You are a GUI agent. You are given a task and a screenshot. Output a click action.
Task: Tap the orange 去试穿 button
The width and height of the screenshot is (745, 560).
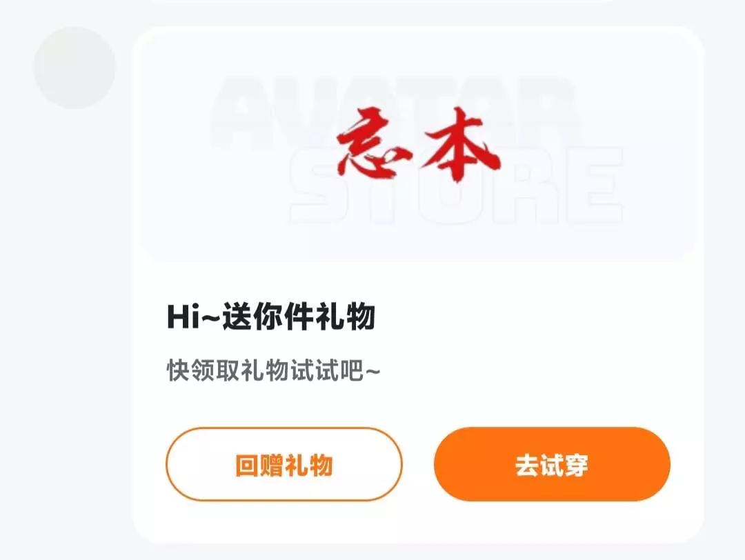[x=552, y=464]
